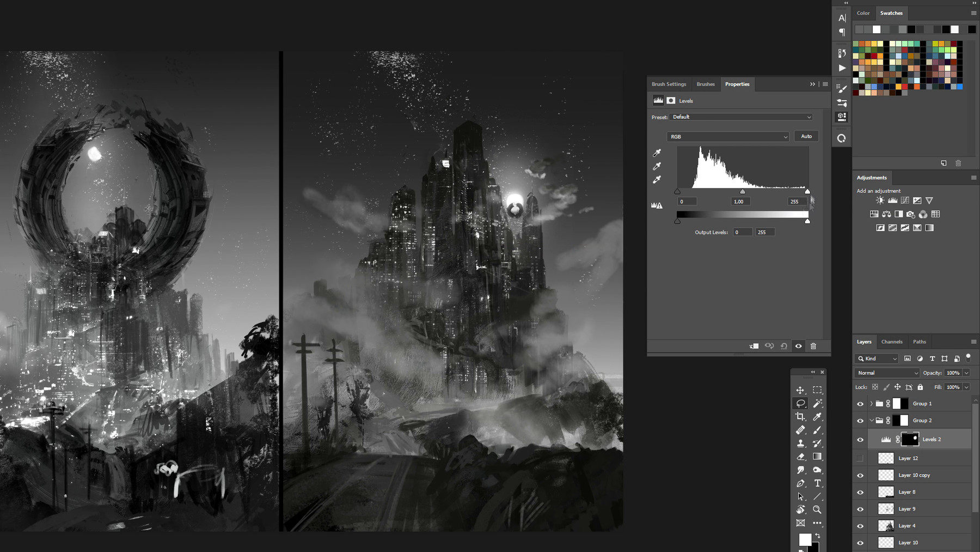Select the Eraser tool
This screenshot has width=980, height=552.
pos(800,457)
